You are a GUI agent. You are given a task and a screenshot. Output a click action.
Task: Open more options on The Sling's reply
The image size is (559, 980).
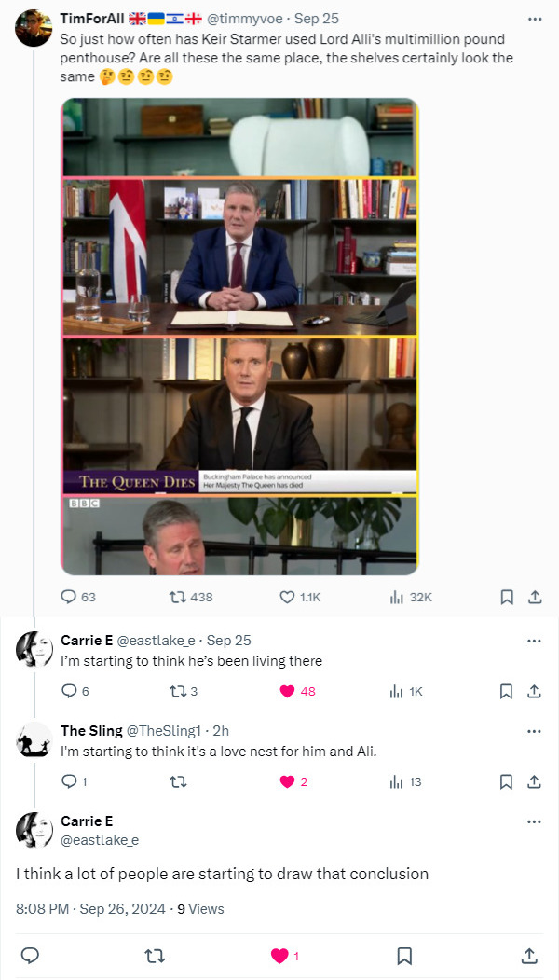[x=534, y=730]
